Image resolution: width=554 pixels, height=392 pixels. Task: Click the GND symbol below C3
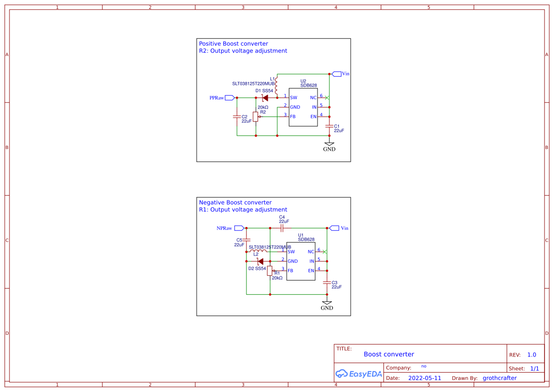(327, 303)
